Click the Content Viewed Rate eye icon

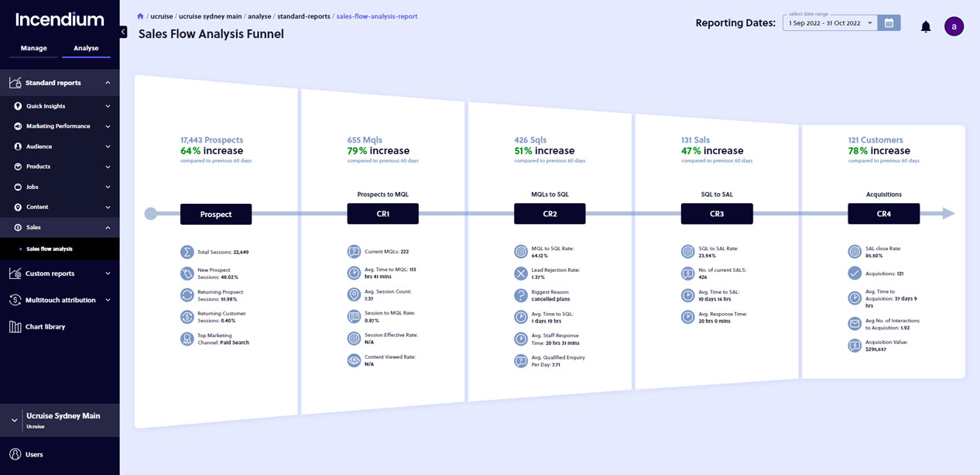tap(354, 360)
